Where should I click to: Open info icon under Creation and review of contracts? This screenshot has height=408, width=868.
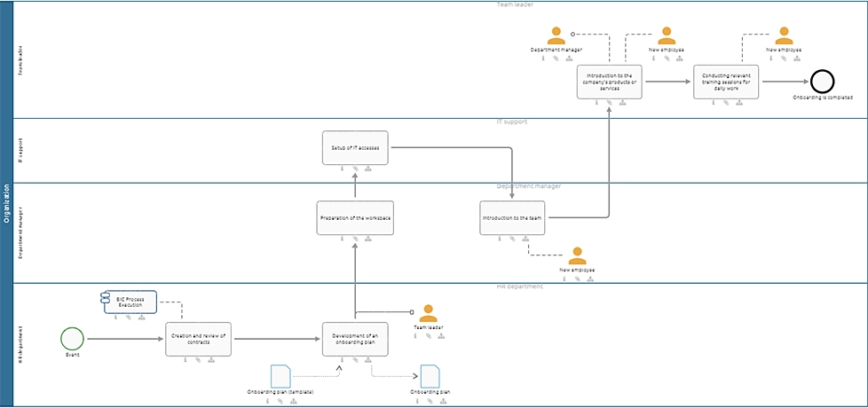coord(185,360)
